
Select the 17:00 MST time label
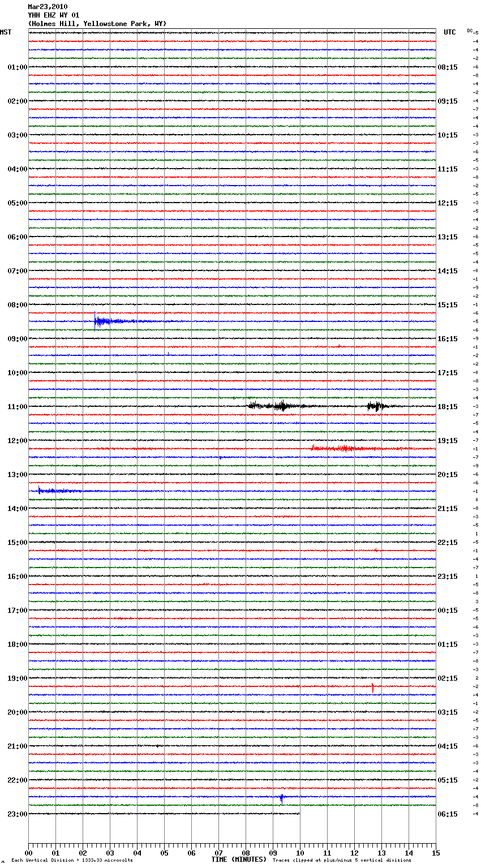coord(18,611)
